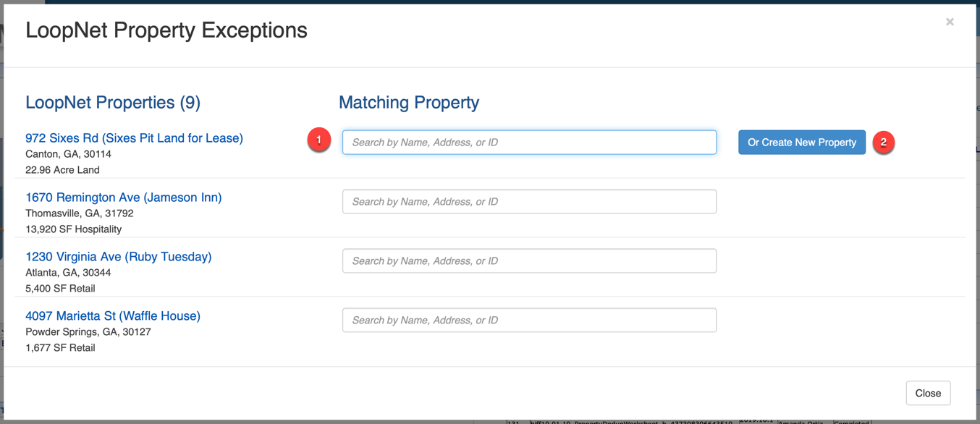Focus the matching property search for Ruby Tuesday
Screen dimensions: 980x424
pyautogui.click(x=529, y=261)
